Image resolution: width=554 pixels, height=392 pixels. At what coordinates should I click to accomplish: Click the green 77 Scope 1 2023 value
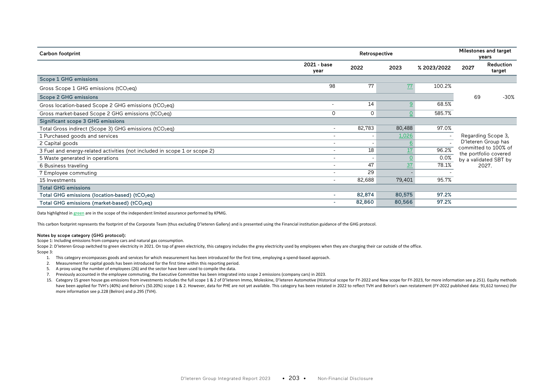point(410,86)
